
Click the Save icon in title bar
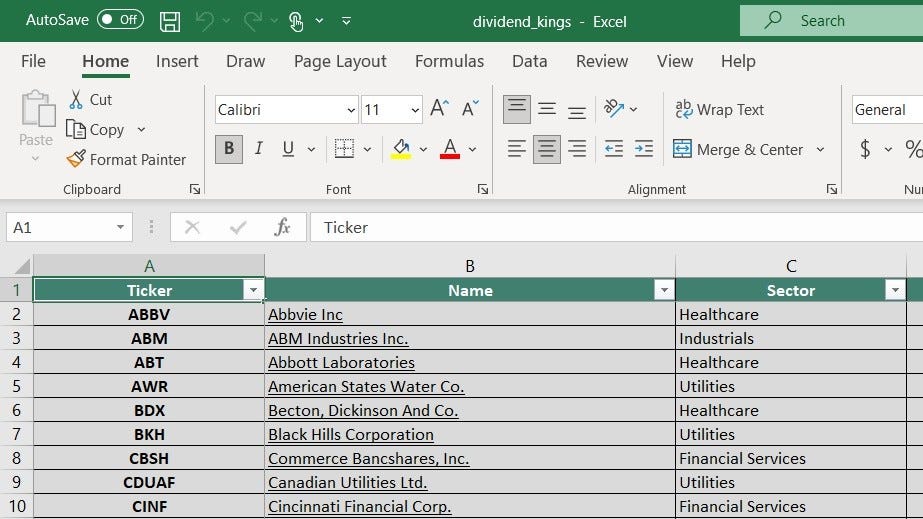(170, 22)
